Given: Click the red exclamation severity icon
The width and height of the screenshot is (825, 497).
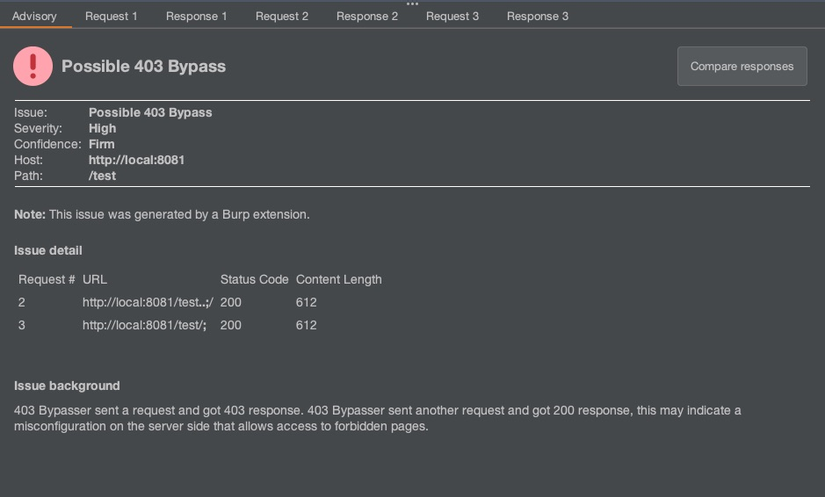Looking at the screenshot, I should tap(33, 66).
